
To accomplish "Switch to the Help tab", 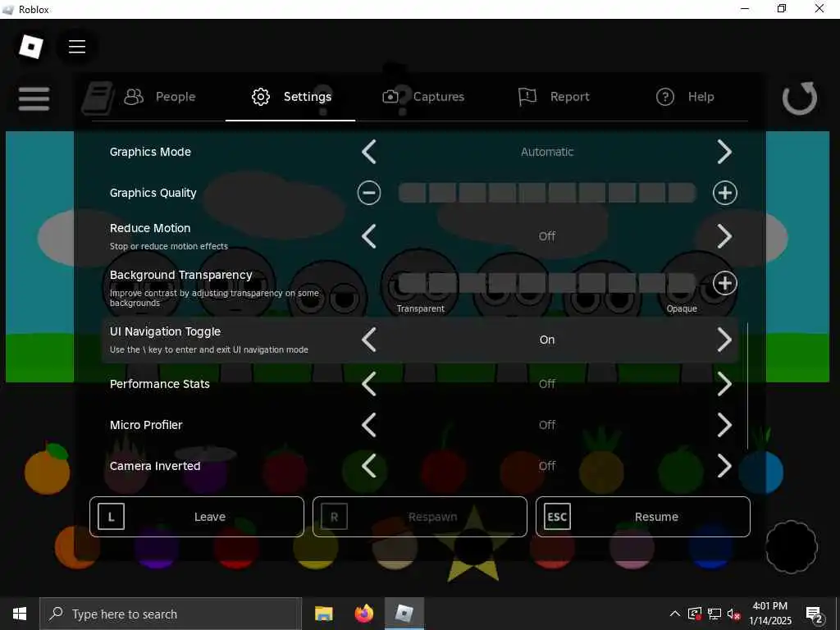I will tap(685, 97).
